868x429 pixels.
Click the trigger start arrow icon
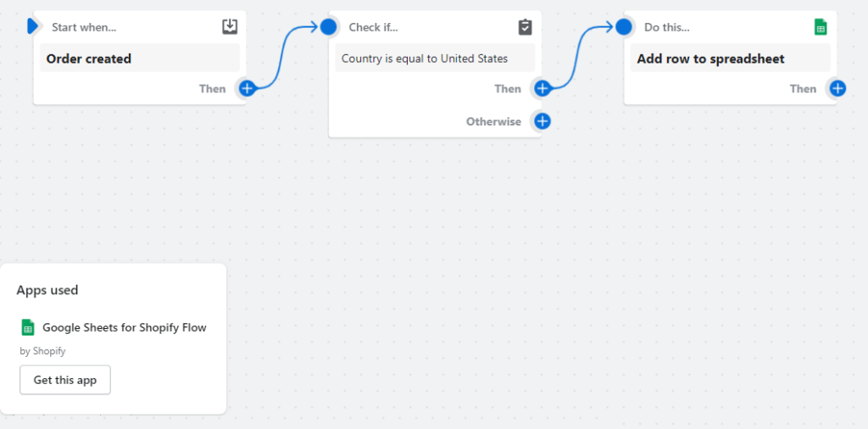(x=32, y=26)
